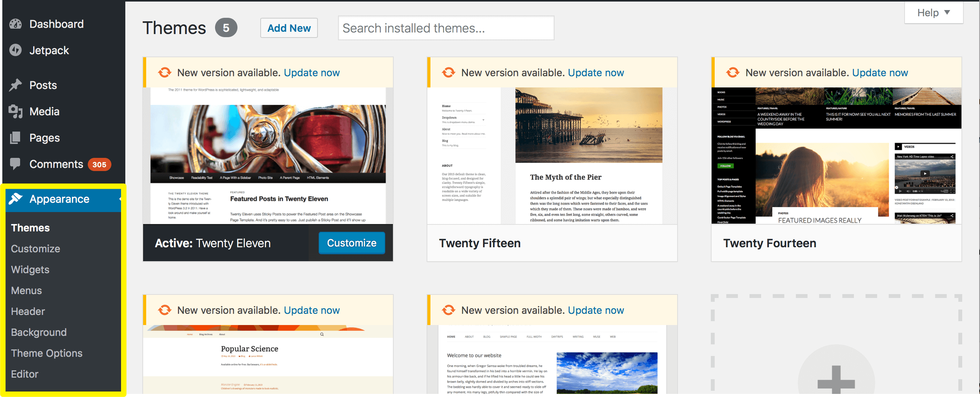Focus the Search installed themes field
The height and width of the screenshot is (397, 980).
(x=446, y=28)
